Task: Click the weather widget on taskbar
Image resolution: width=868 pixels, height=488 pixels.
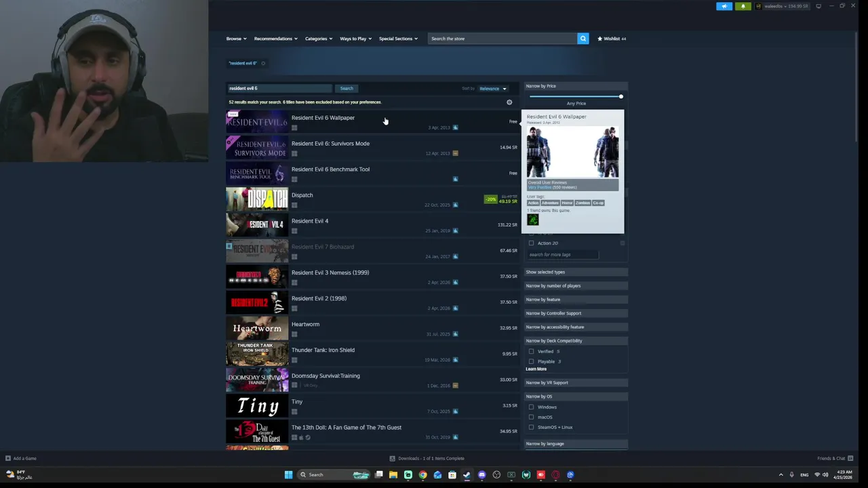Action: coord(19,474)
